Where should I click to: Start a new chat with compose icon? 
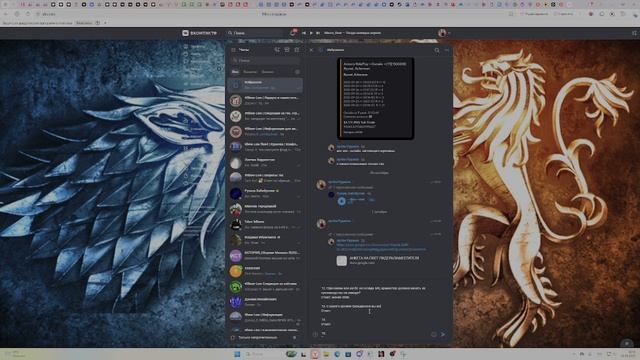click(x=297, y=50)
